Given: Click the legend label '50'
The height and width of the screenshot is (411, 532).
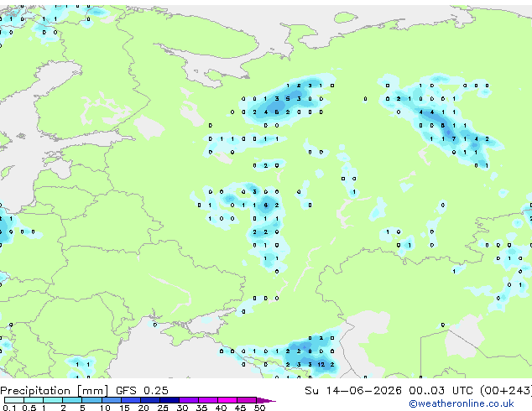Looking at the screenshot, I should coord(259,408).
